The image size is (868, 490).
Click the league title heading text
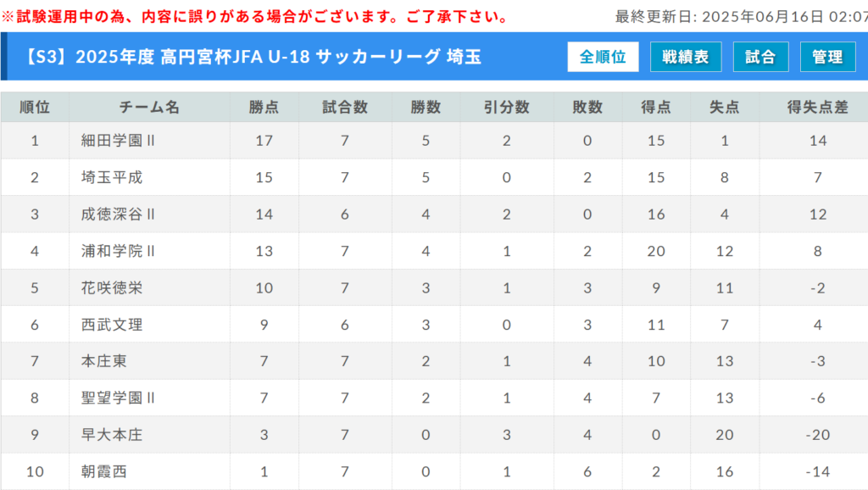coord(251,57)
